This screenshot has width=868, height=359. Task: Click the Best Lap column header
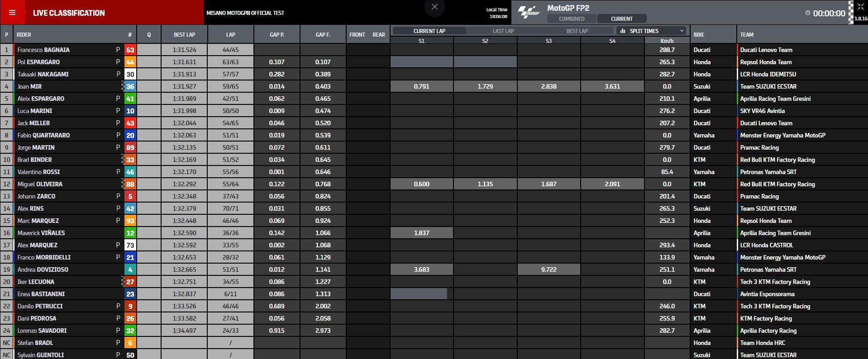click(184, 34)
